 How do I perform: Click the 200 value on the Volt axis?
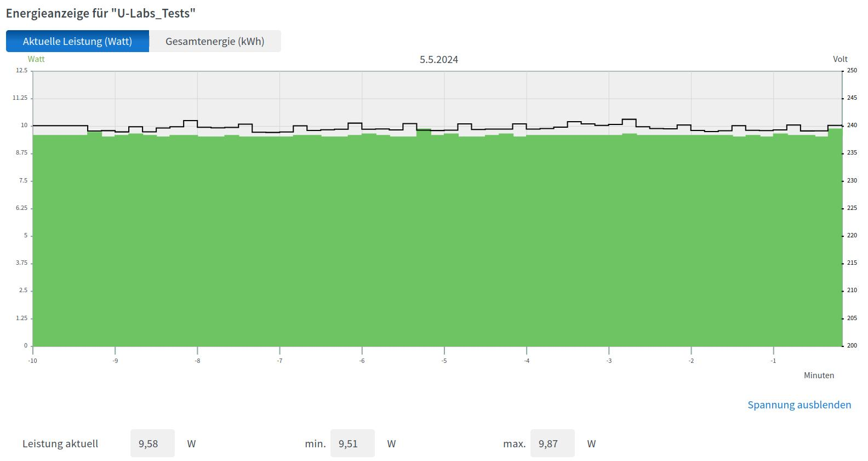(x=852, y=345)
